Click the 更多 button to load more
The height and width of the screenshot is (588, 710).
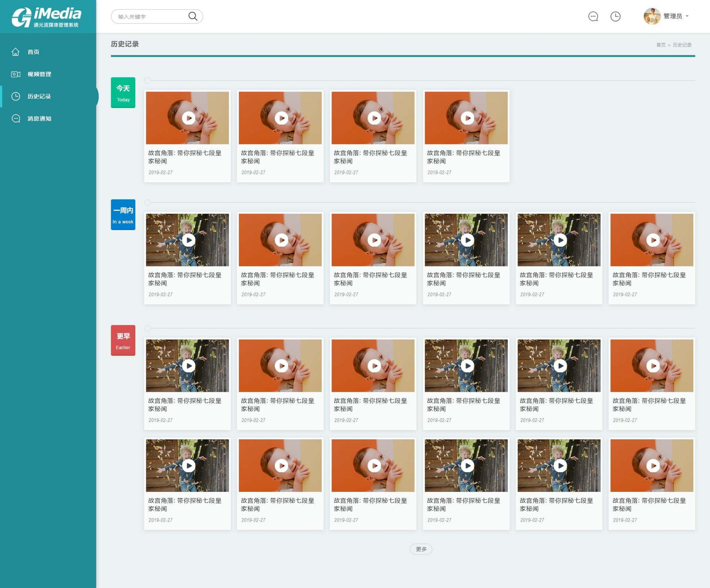[x=421, y=549]
